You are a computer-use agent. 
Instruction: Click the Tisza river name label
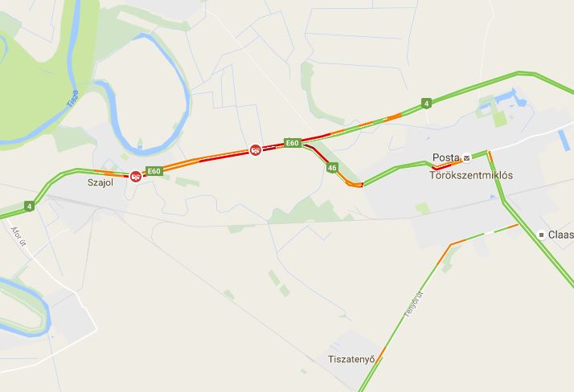[x=73, y=99]
